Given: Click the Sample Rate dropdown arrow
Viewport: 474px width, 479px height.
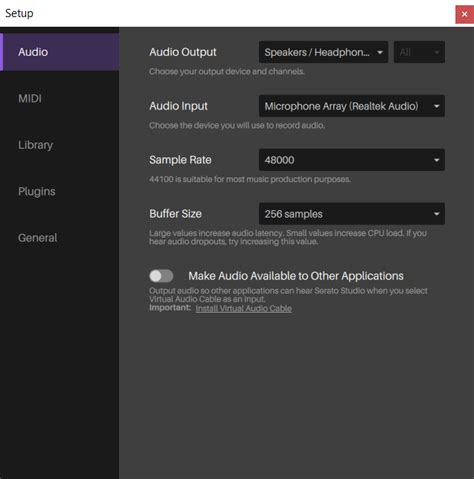Looking at the screenshot, I should pos(436,160).
